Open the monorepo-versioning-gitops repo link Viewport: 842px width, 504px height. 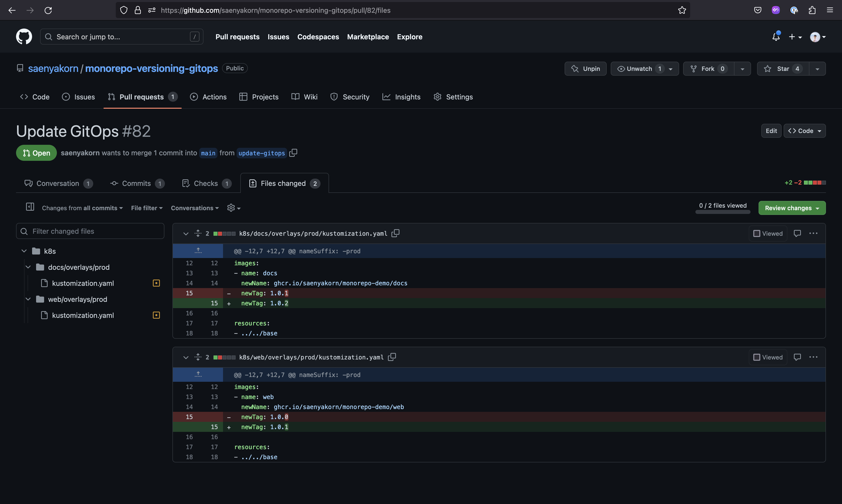(152, 68)
